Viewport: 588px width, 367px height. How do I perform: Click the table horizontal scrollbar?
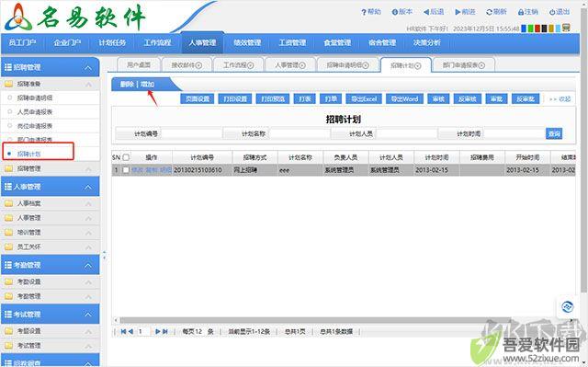(x=315, y=320)
